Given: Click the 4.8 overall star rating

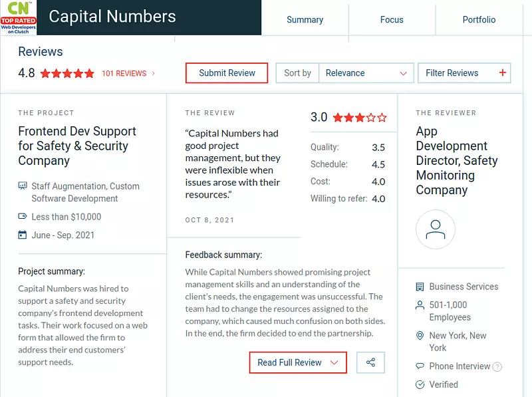Looking at the screenshot, I should point(67,73).
